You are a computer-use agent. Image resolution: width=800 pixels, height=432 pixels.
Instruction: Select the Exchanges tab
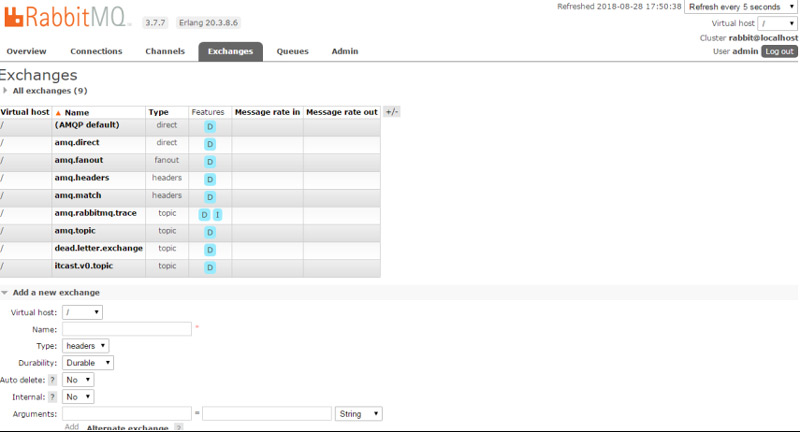pyautogui.click(x=231, y=52)
